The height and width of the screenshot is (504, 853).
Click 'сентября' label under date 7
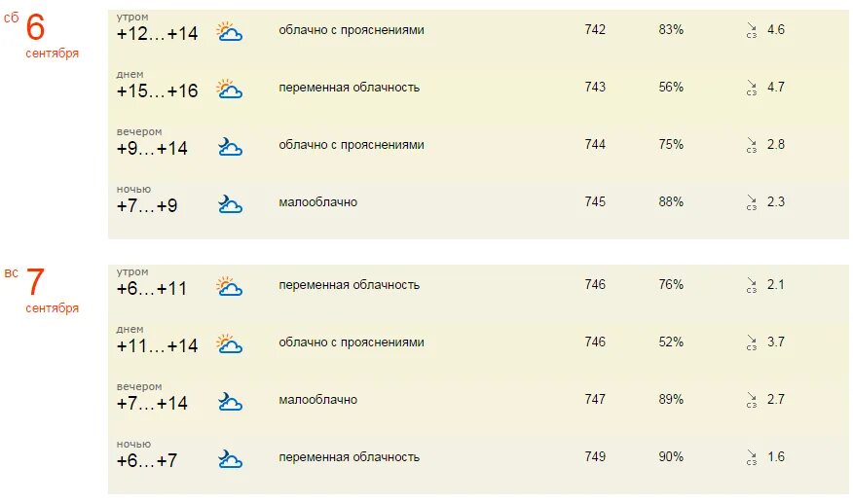pos(53,308)
